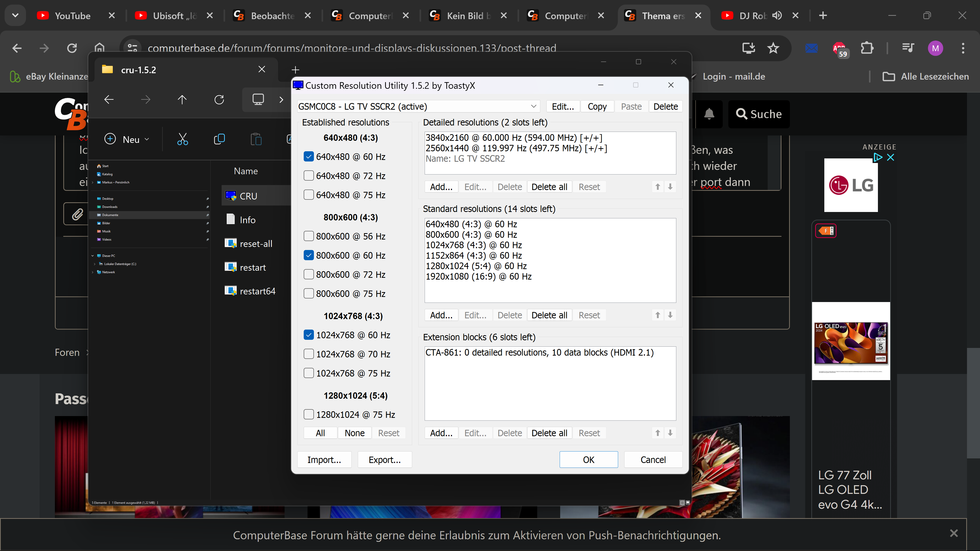Open the Chrome extensions puzzle icon
Screen dimensions: 980x551
point(867,48)
